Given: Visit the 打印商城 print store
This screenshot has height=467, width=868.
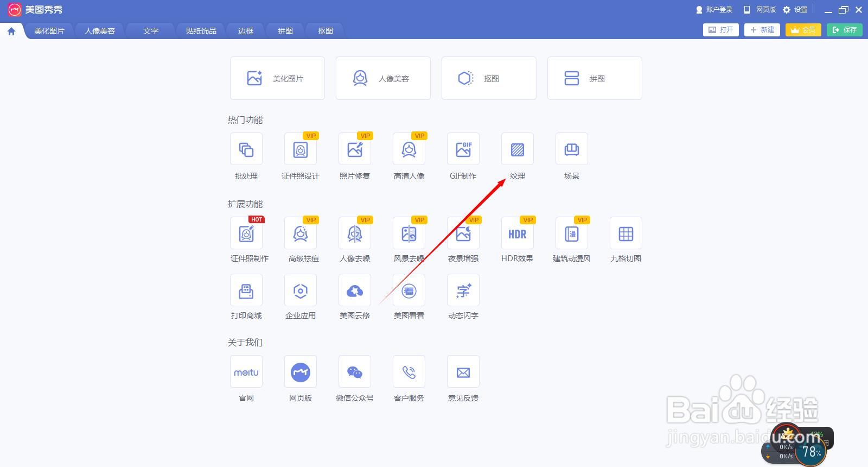Looking at the screenshot, I should pos(246,291).
